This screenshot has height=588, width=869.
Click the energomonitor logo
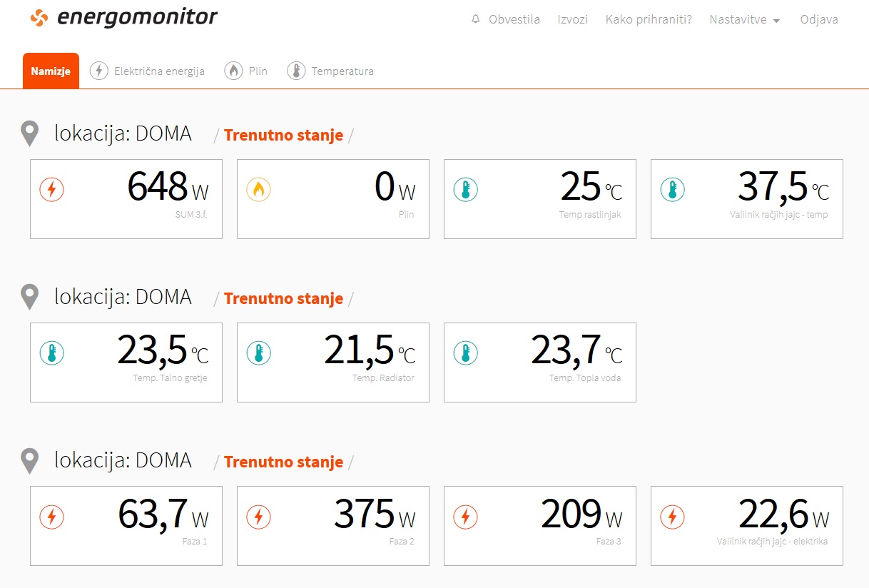123,17
